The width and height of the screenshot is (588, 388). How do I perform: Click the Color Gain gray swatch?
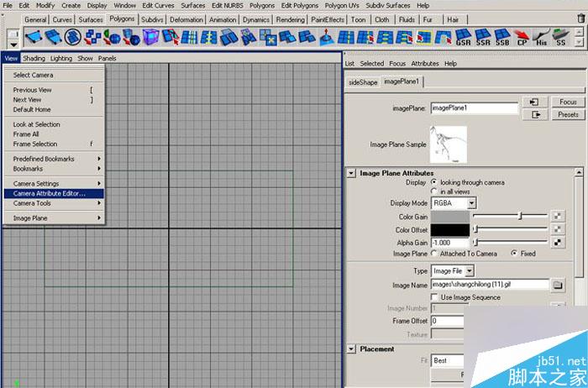coord(450,217)
